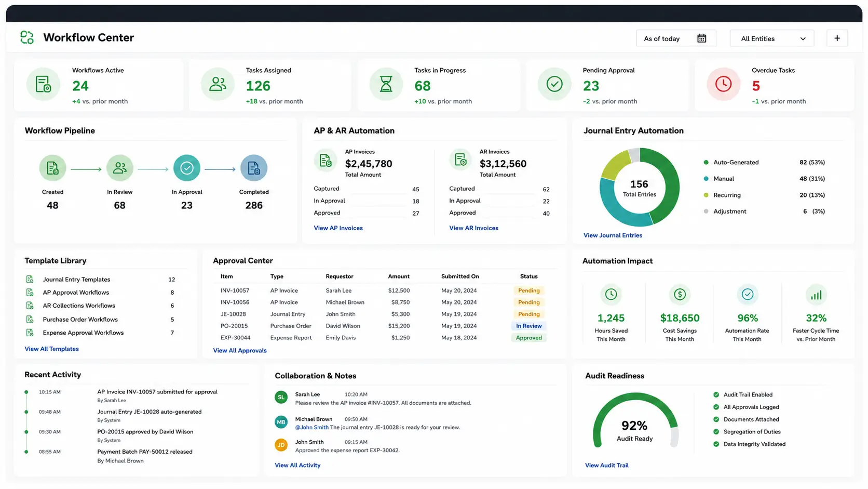Click the Approved status badge for EXP-30044
Image resolution: width=868 pixels, height=489 pixels.
click(x=529, y=338)
